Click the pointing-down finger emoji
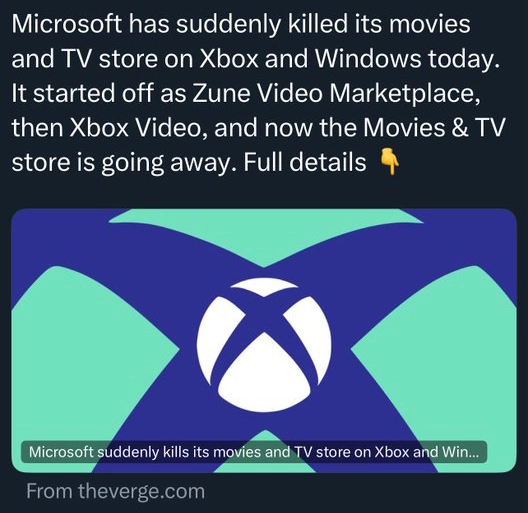 [x=390, y=161]
